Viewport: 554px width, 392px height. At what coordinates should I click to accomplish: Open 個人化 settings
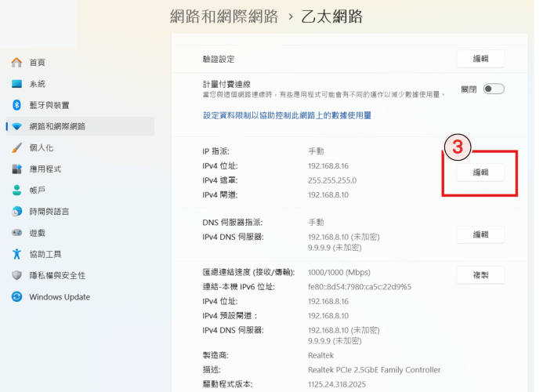point(80,147)
